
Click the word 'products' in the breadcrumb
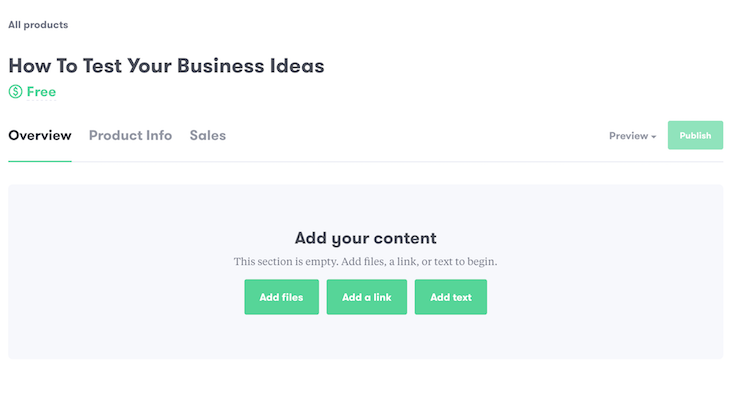[x=46, y=25]
